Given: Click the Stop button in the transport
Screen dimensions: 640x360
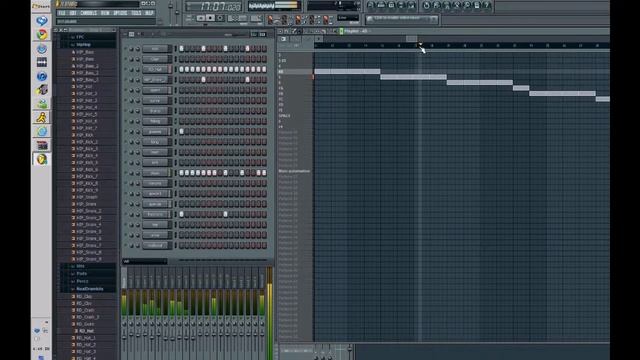Looking at the screenshot, I should point(210,18).
